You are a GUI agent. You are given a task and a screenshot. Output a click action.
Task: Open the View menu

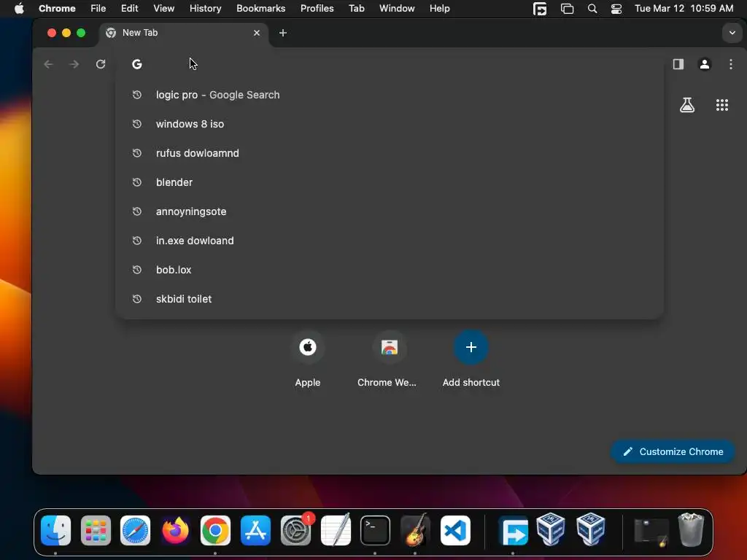pos(164,9)
